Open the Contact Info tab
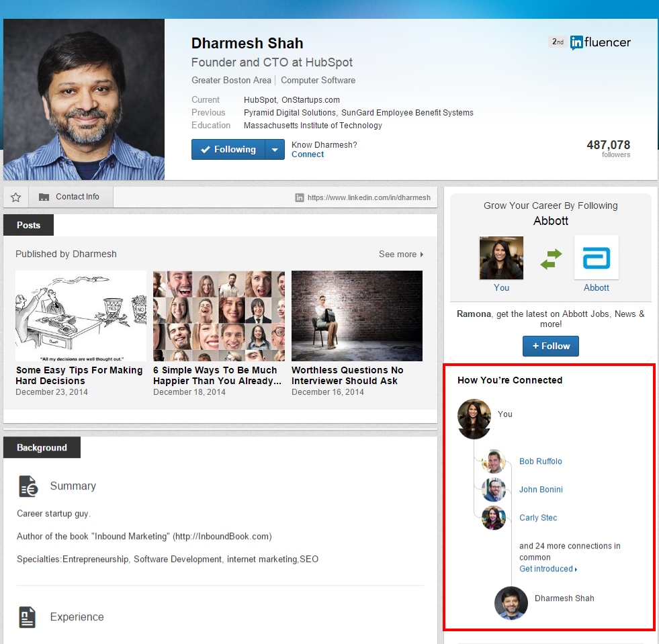The width and height of the screenshot is (659, 644). click(x=71, y=197)
